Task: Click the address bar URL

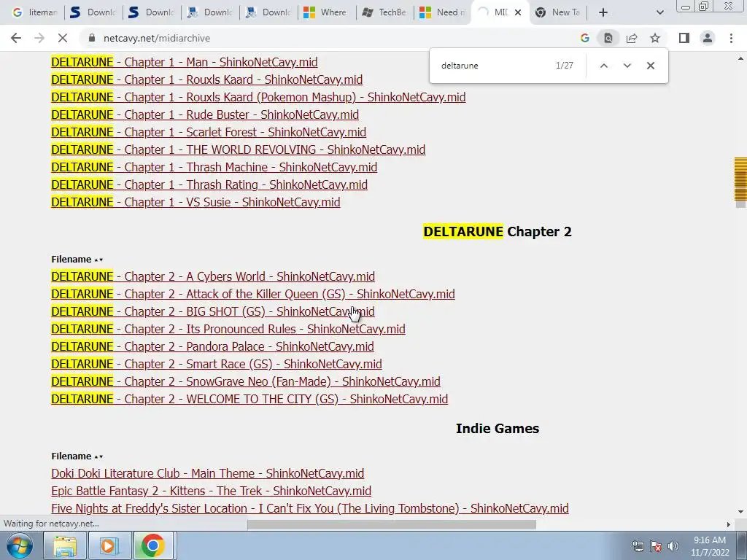Action: pos(157,38)
